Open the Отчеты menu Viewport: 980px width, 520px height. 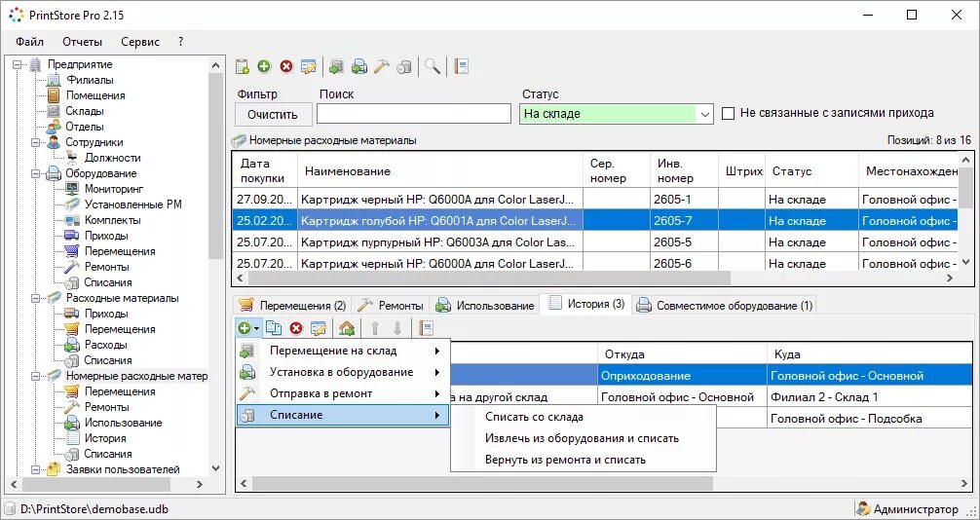82,42
